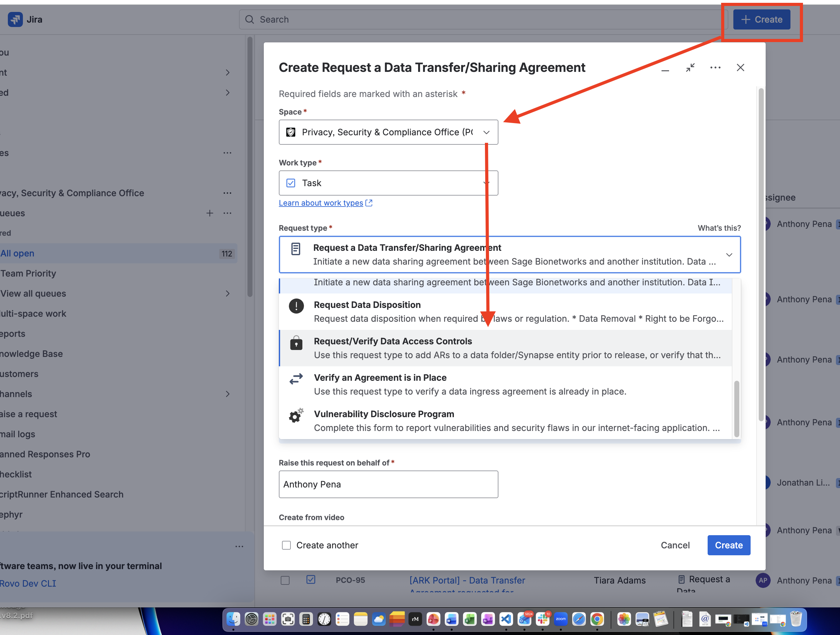
Task: Expand View all queues chevron
Action: [227, 294]
